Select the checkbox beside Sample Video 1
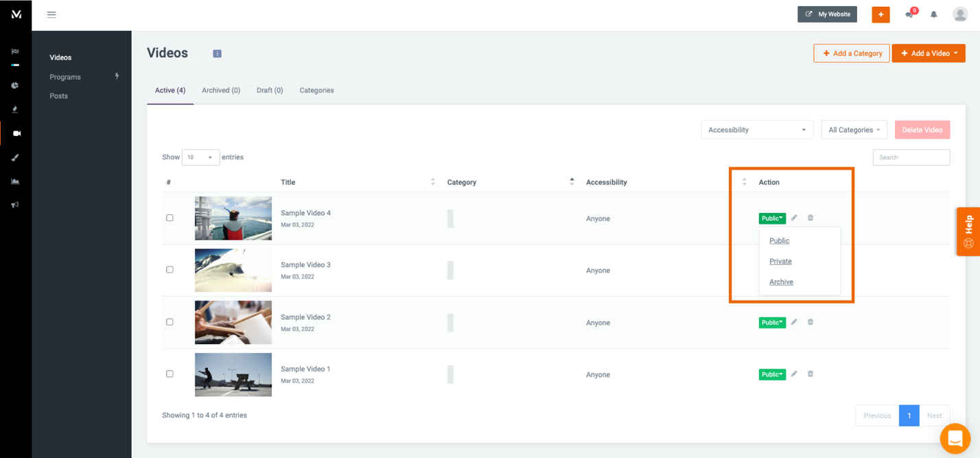This screenshot has height=458, width=980. (x=170, y=374)
